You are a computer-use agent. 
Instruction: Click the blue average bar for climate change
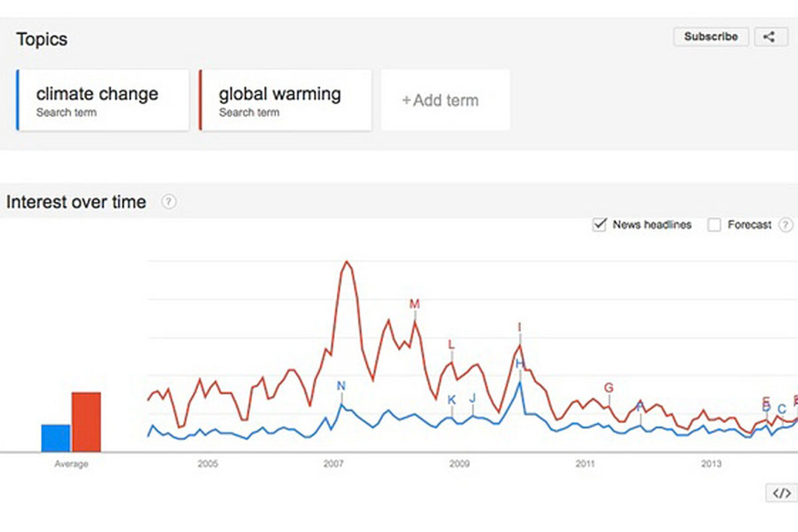click(x=56, y=438)
